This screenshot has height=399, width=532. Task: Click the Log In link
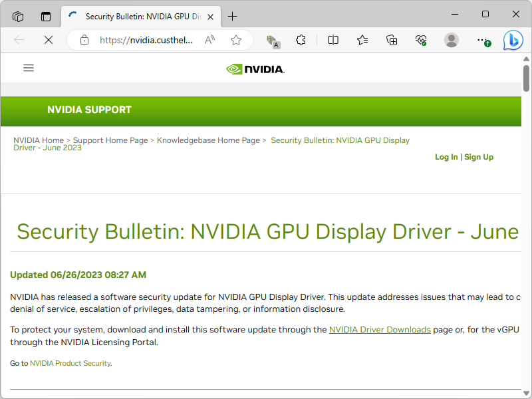(x=446, y=157)
